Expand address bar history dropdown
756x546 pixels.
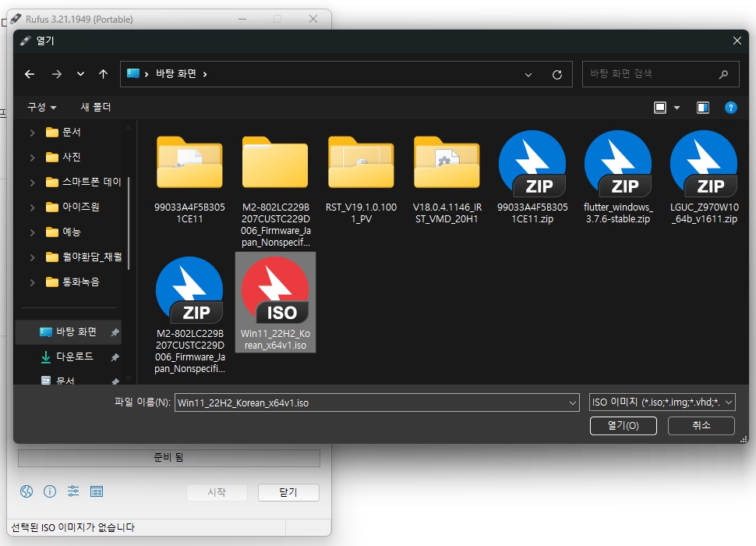(x=528, y=75)
